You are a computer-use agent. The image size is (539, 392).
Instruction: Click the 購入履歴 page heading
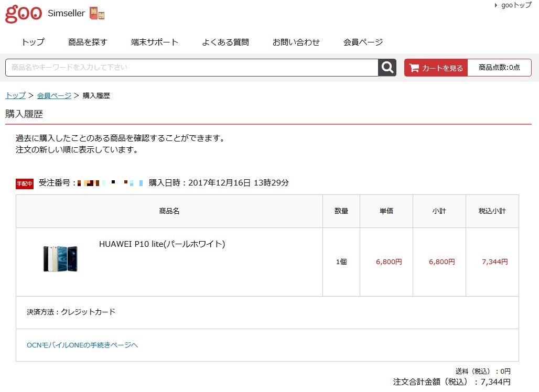[x=24, y=114]
